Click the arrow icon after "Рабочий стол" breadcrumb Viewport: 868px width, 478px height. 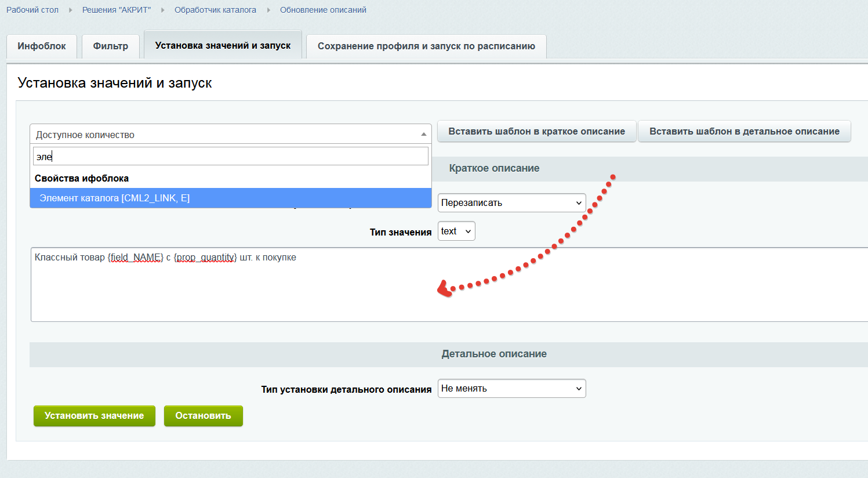[70, 10]
